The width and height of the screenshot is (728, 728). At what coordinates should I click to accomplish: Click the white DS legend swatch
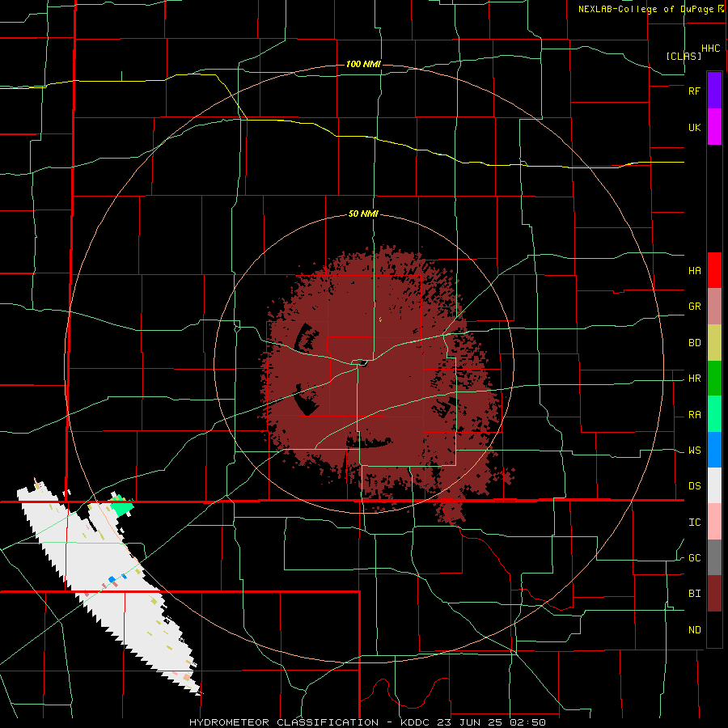pos(714,485)
